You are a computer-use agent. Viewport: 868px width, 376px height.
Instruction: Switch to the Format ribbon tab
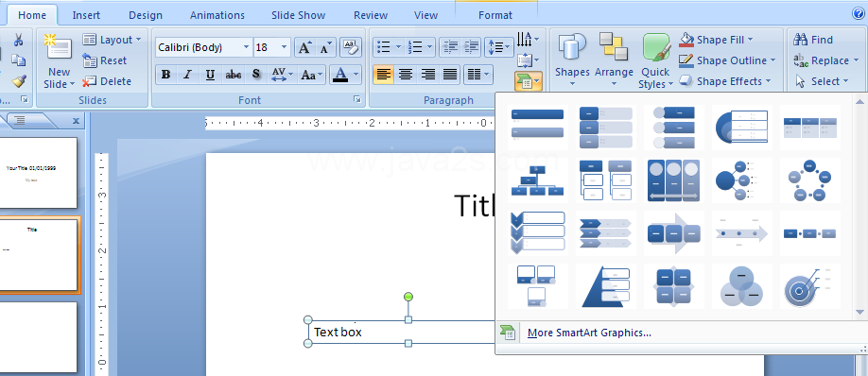click(x=495, y=15)
